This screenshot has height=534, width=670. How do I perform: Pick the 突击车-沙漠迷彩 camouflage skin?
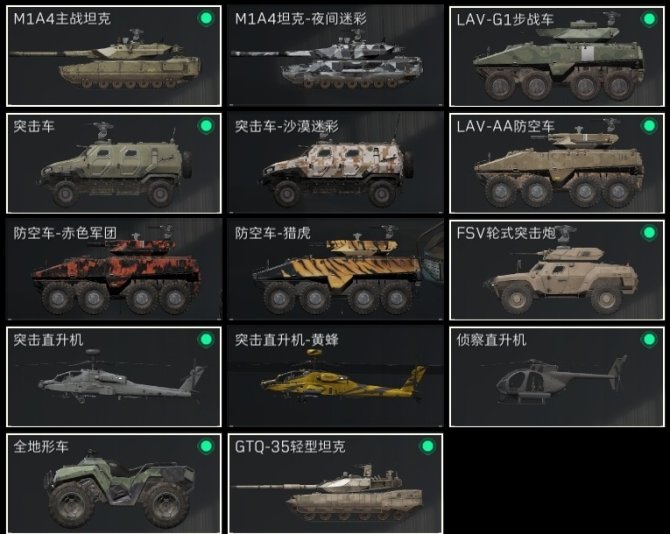click(x=335, y=163)
